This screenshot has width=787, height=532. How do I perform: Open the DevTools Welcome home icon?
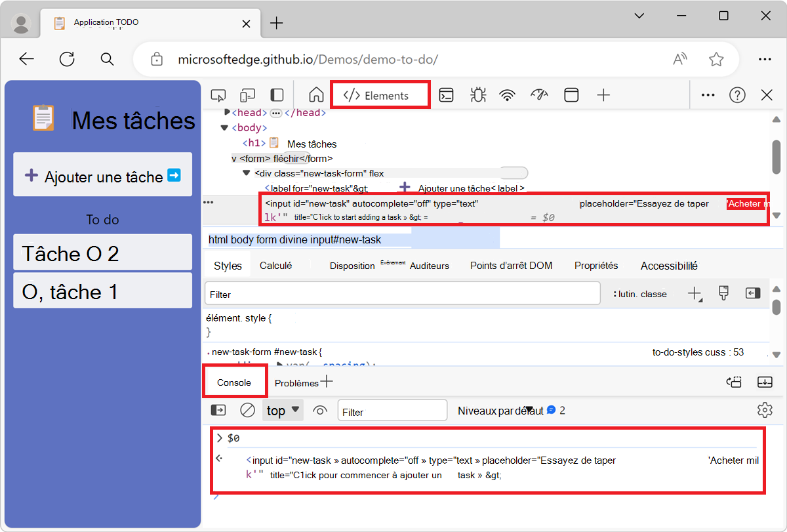[x=316, y=95]
